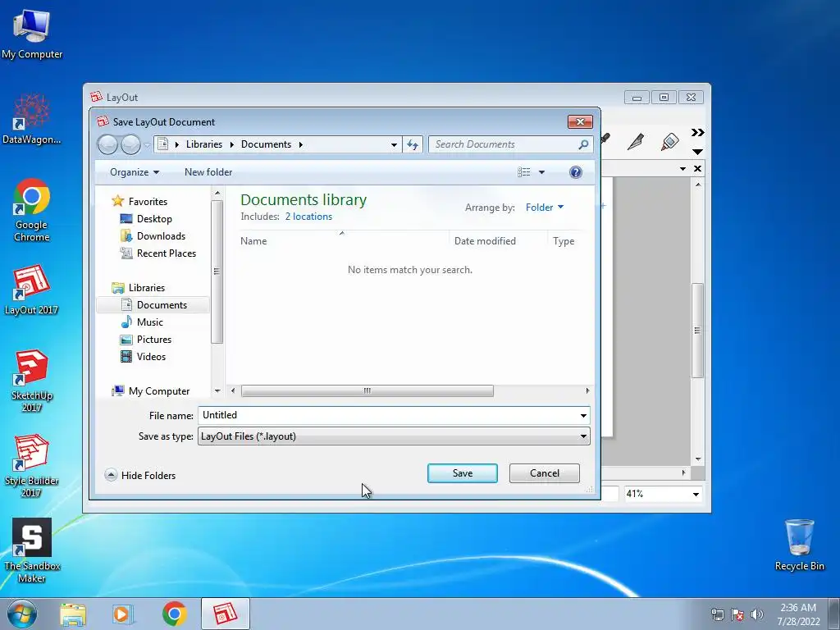This screenshot has width=840, height=630.
Task: Open Windows Explorer from taskbar
Action: pyautogui.click(x=73, y=614)
